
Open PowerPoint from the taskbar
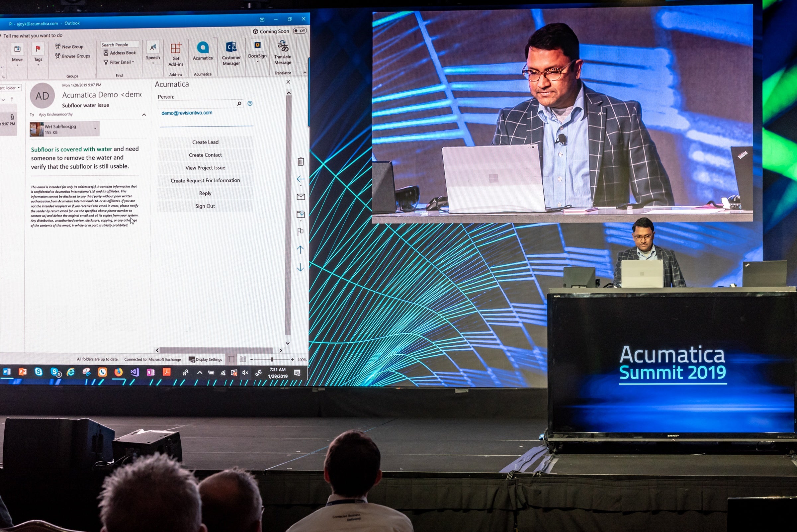[x=22, y=372]
